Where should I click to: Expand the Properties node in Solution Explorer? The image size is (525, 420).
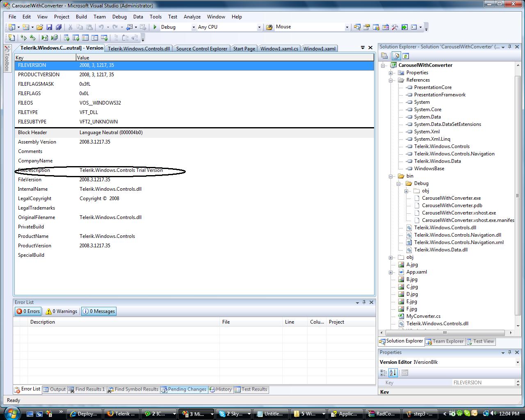click(391, 73)
